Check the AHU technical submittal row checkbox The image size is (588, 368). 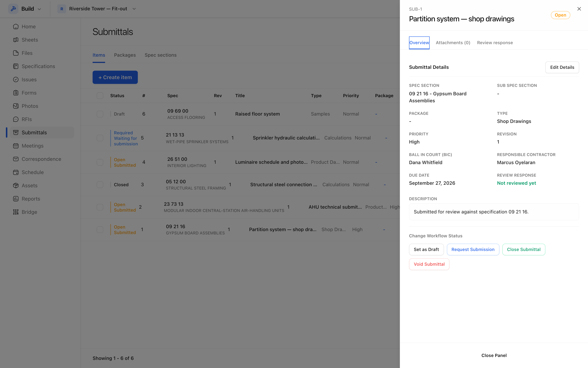[x=100, y=207]
